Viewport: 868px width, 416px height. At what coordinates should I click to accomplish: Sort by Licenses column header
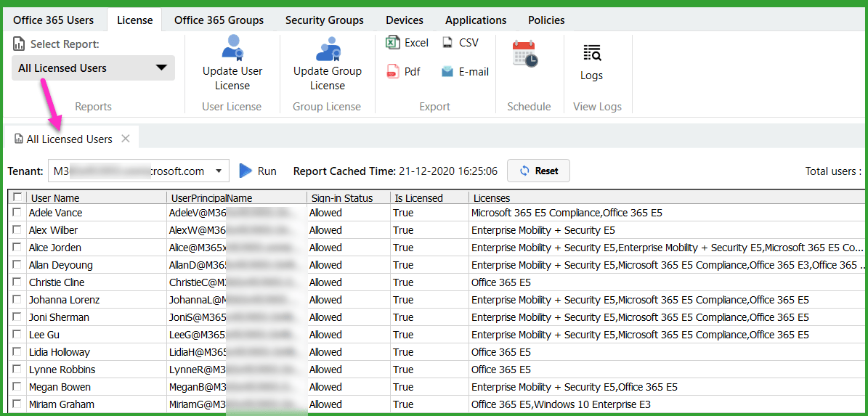tap(666, 197)
